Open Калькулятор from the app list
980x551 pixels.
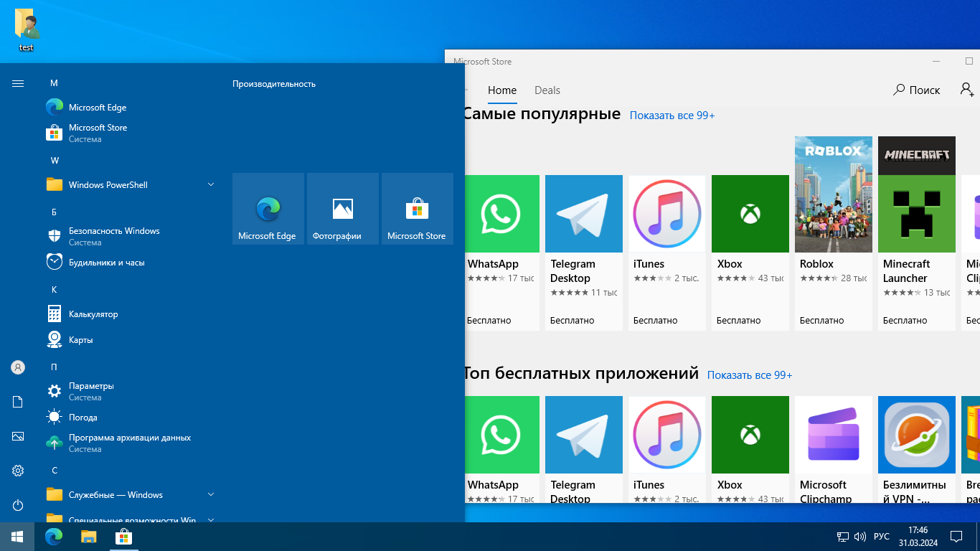click(x=93, y=314)
